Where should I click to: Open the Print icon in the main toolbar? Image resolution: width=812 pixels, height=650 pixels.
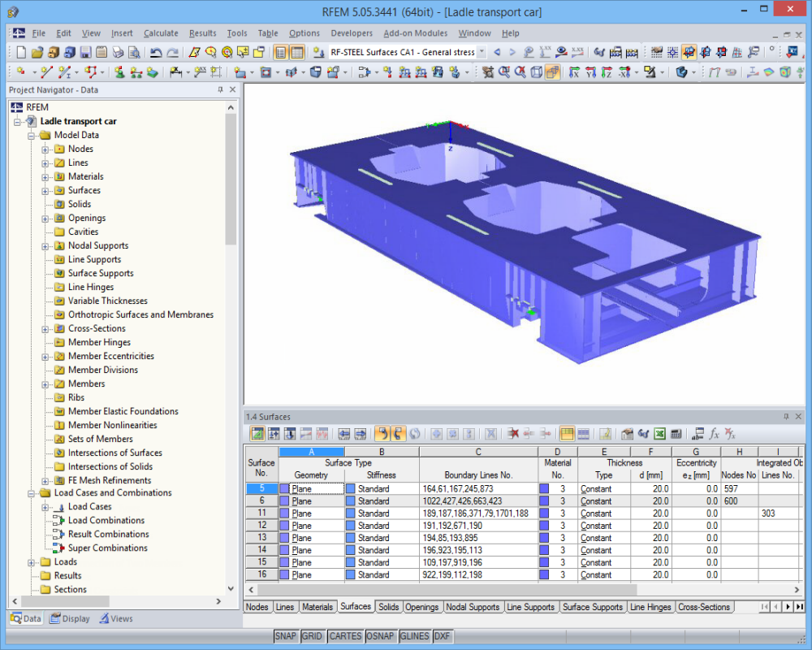coord(116,51)
